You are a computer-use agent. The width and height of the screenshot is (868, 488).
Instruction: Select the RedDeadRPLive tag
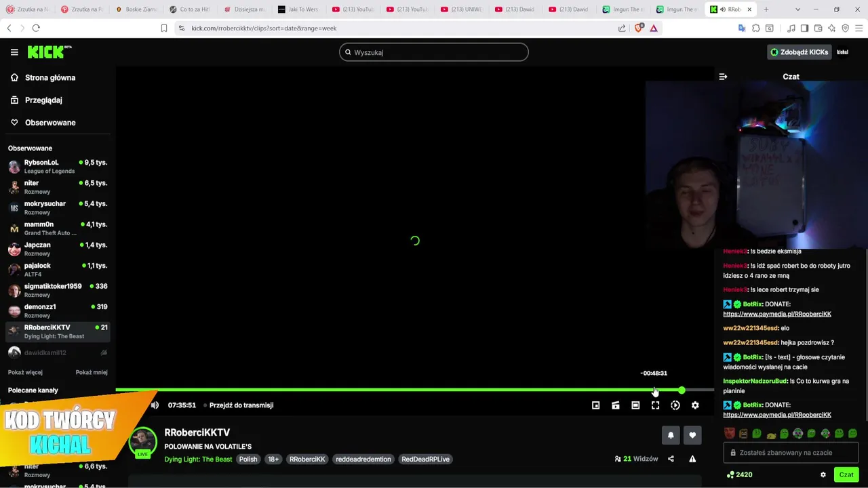point(425,460)
